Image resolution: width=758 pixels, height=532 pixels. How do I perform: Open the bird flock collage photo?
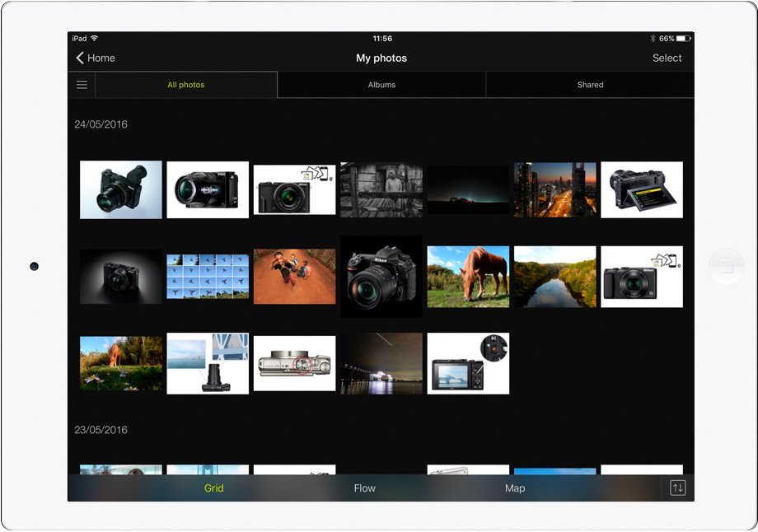tap(207, 276)
